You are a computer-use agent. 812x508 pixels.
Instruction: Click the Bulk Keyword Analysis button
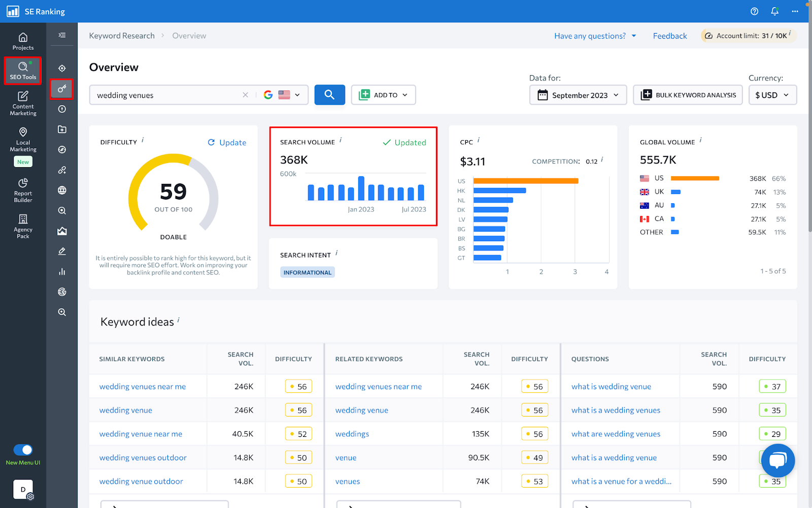(688, 95)
